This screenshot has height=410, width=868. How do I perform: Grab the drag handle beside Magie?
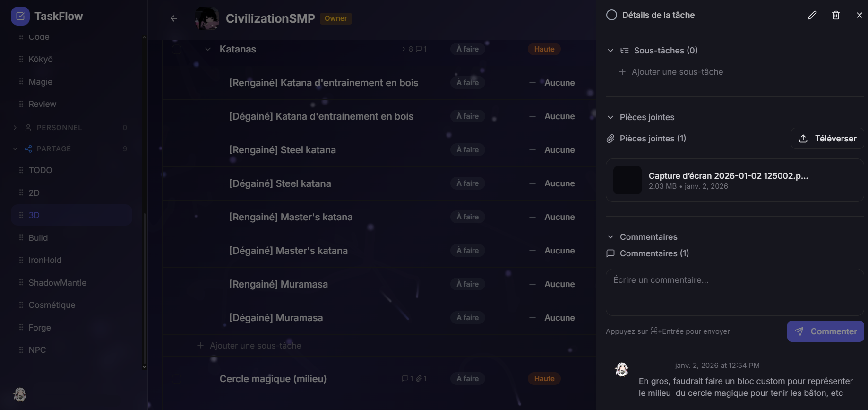tap(21, 82)
